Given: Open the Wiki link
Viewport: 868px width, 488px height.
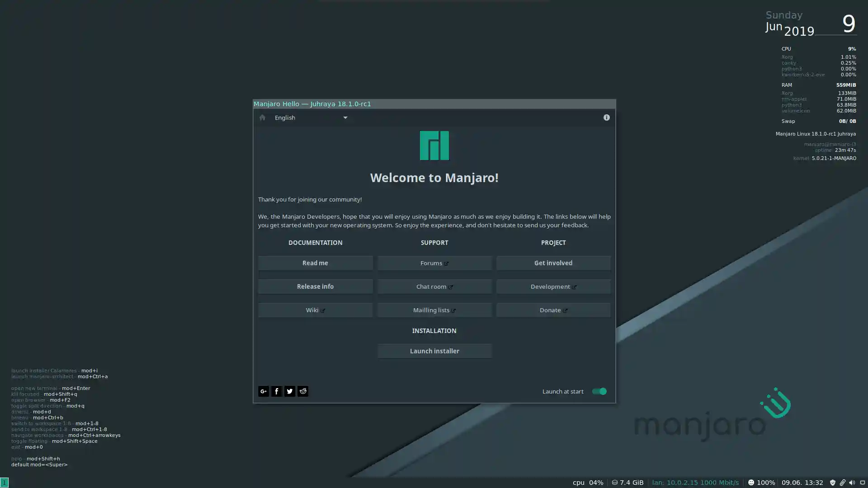Looking at the screenshot, I should [x=315, y=310].
